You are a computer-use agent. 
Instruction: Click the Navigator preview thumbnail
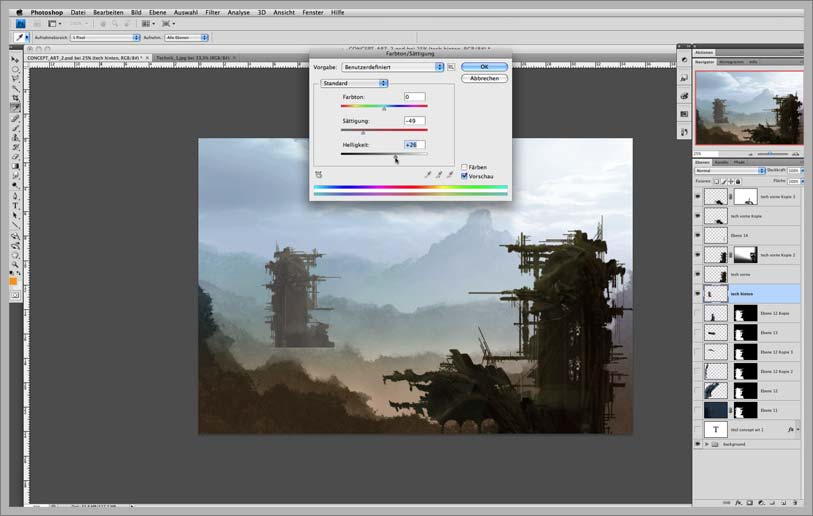749,108
